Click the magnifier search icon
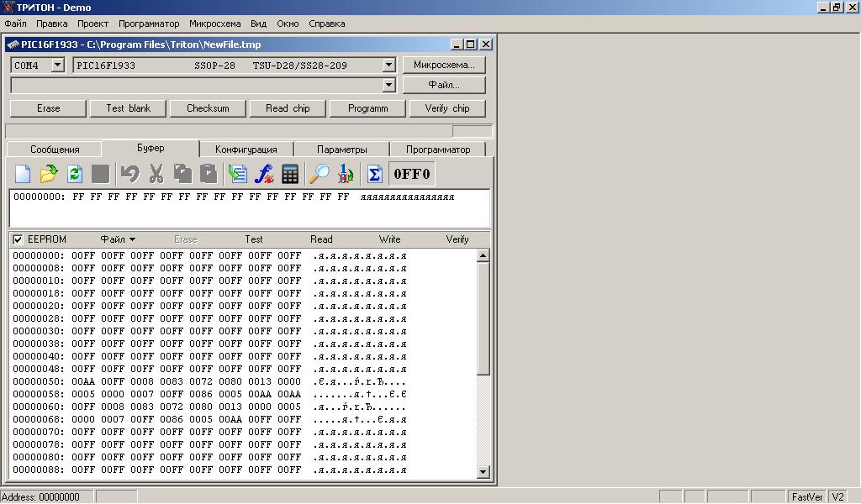This screenshot has height=504, width=861. (x=320, y=174)
